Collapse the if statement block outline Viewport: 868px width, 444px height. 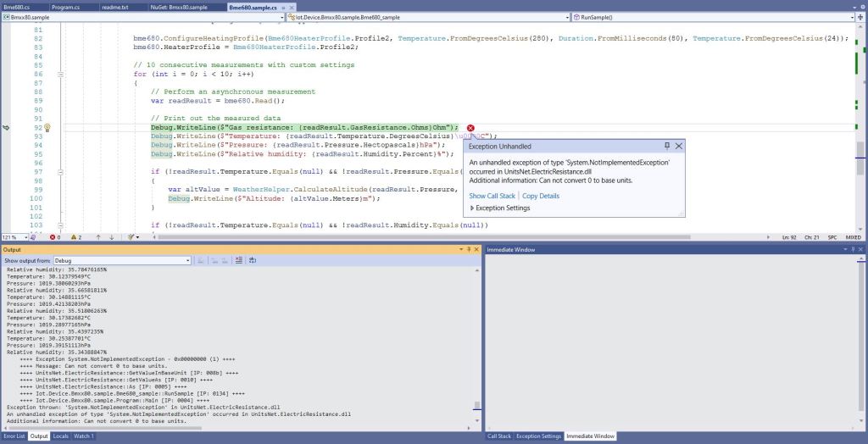click(60, 172)
